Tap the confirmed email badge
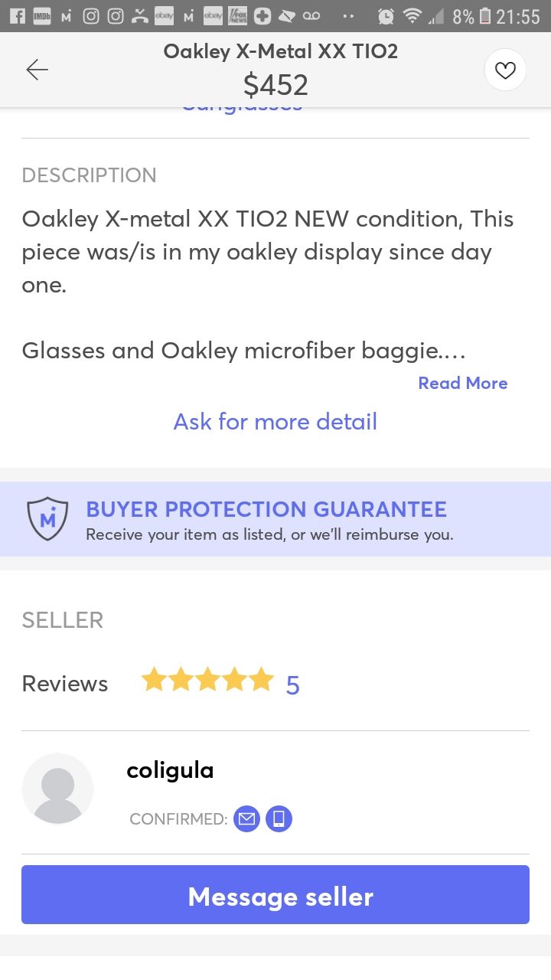Screen dimensions: 551x980 (246, 818)
